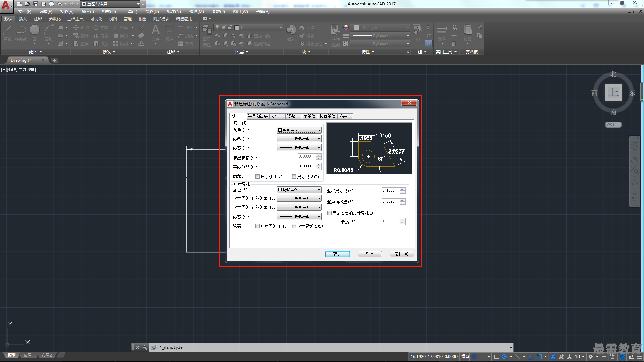Open dimension line 线型(L) dropdown
The image size is (644, 362).
[x=299, y=139]
